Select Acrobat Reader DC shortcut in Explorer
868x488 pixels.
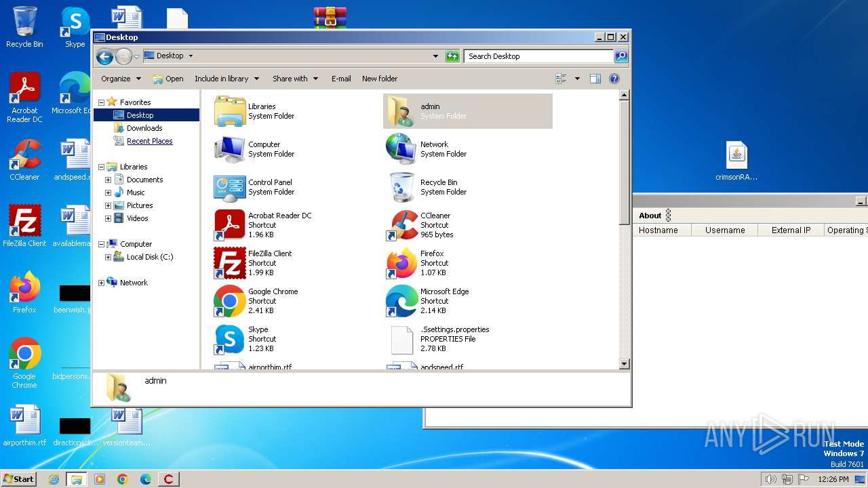click(x=230, y=225)
